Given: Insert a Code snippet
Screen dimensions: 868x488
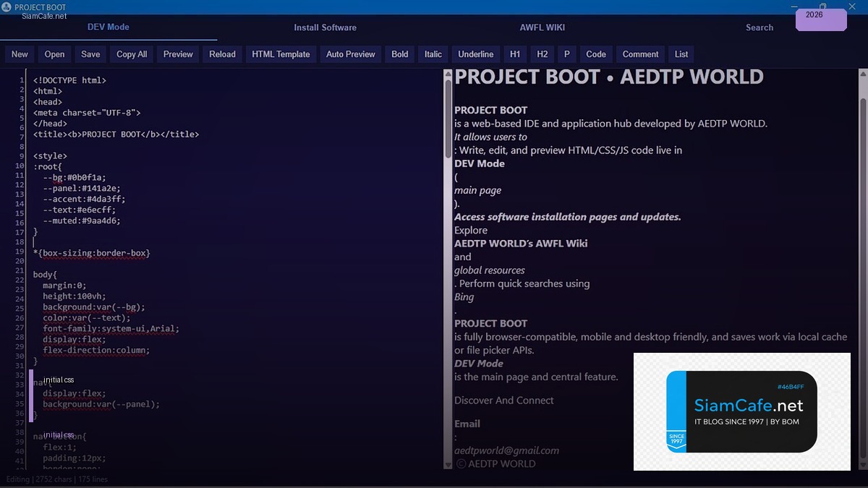Looking at the screenshot, I should [596, 53].
